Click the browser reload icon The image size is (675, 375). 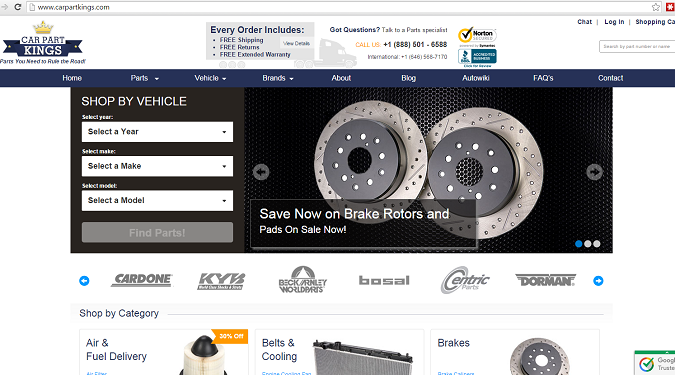coord(18,7)
